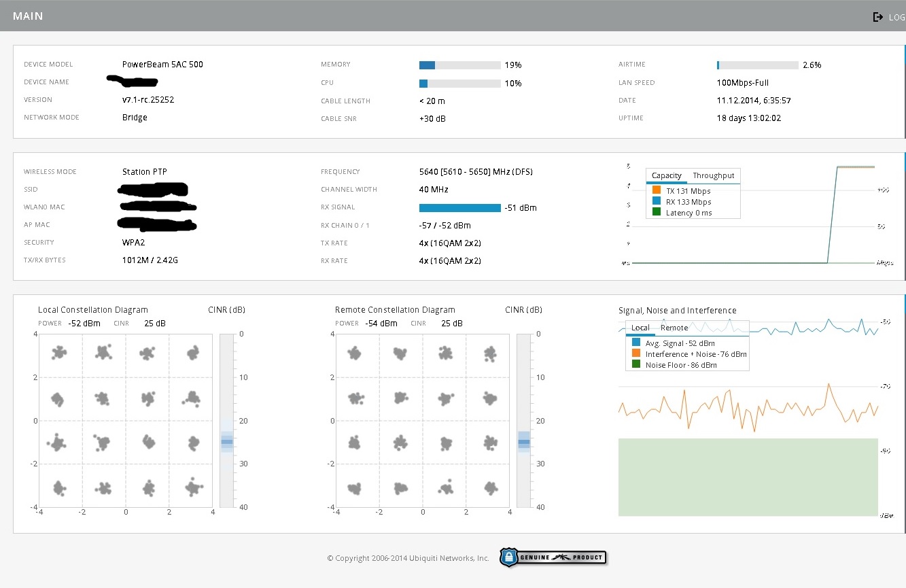The height and width of the screenshot is (588, 906).
Task: Click the local constellation diagram plot
Action: (126, 420)
